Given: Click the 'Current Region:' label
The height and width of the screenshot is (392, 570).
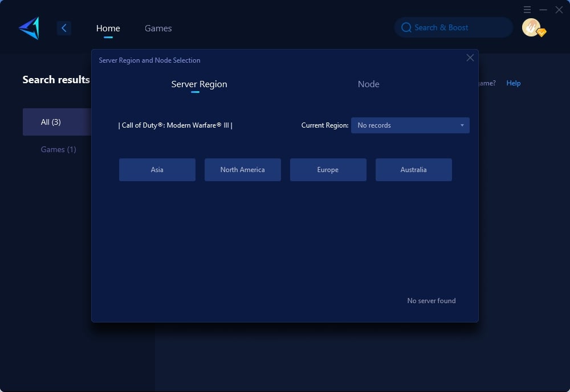Looking at the screenshot, I should [325, 125].
